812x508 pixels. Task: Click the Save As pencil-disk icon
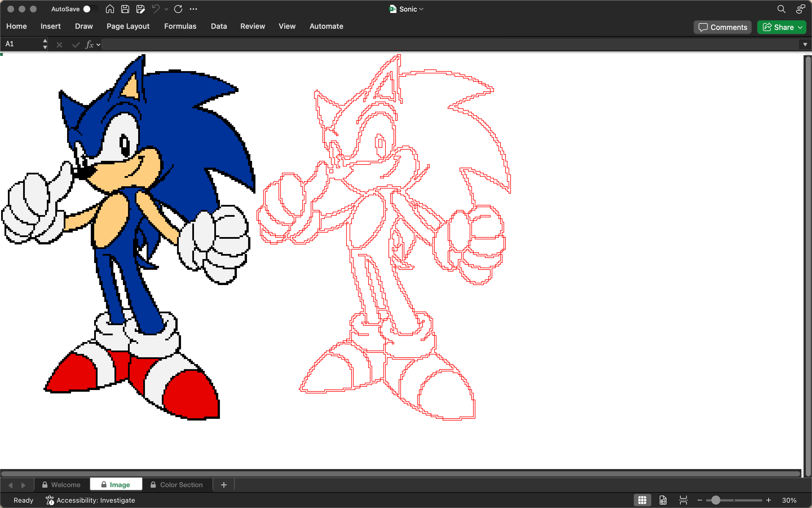pos(141,9)
